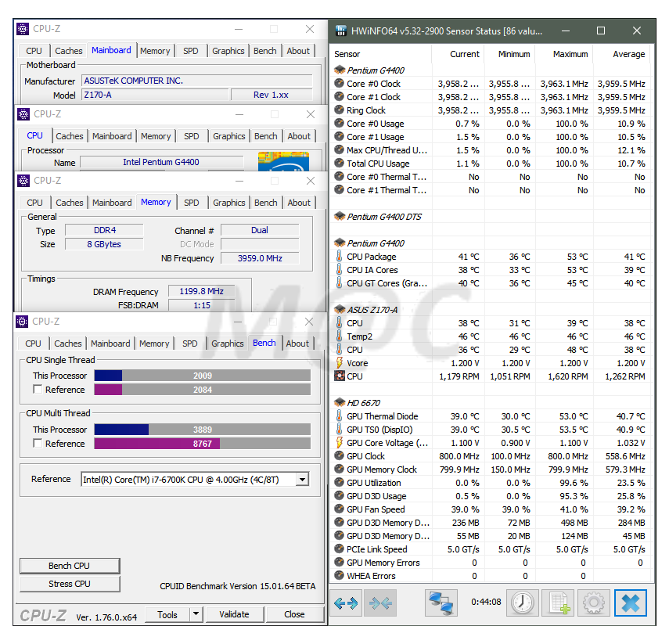Image resolution: width=669 pixels, height=644 pixels.
Task: Open Graphics tab in bottom CPU-Z window
Action: point(228,344)
